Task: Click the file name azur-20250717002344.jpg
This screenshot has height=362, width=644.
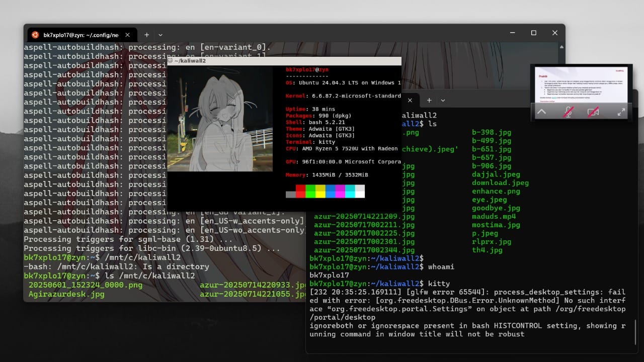Action: click(364, 250)
